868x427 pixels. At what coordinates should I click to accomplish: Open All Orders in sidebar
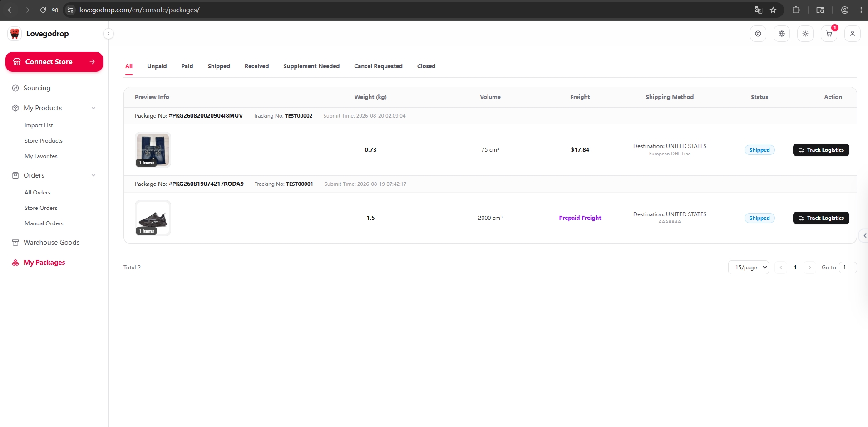38,193
